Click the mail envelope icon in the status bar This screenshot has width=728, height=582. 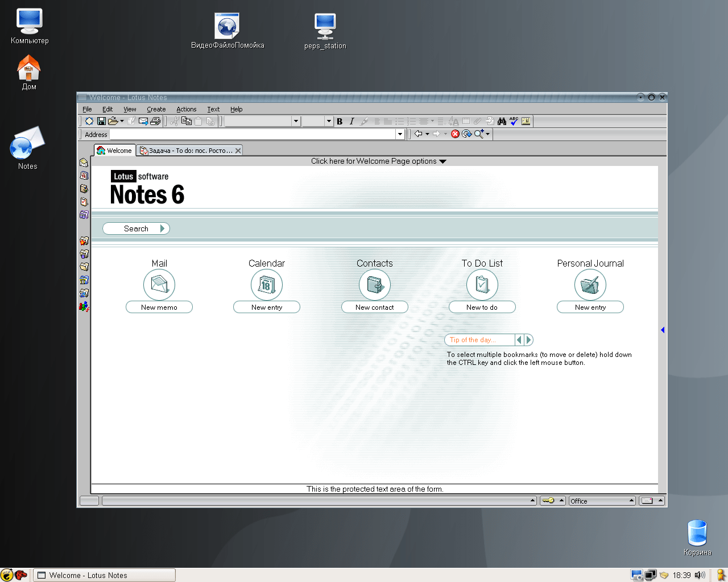pos(647,501)
